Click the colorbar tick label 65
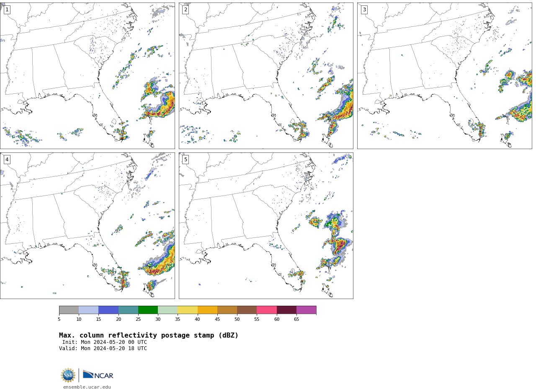This screenshot has width=536, height=392. pos(296,320)
